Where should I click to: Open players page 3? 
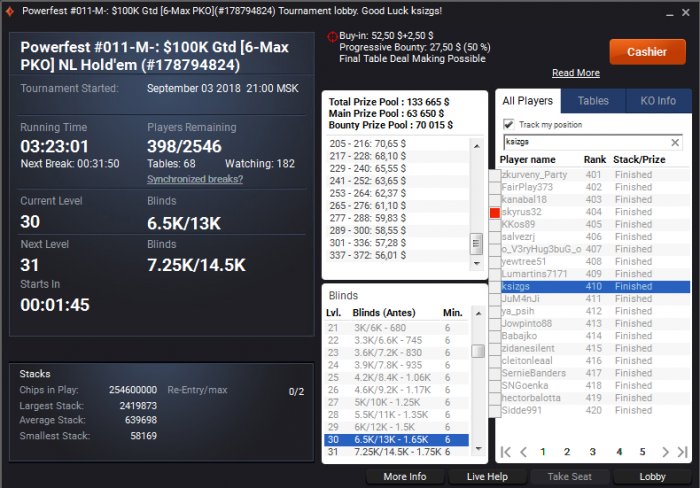click(x=592, y=452)
